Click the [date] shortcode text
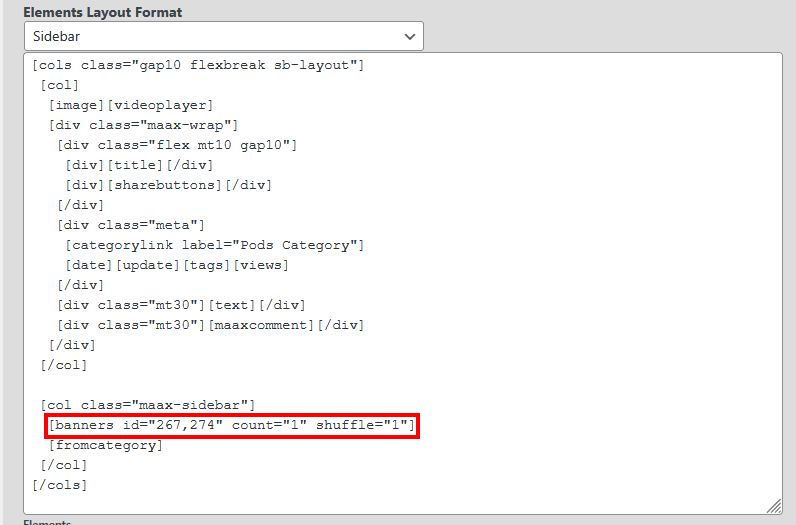Image resolution: width=796 pixels, height=525 pixels. click(89, 265)
